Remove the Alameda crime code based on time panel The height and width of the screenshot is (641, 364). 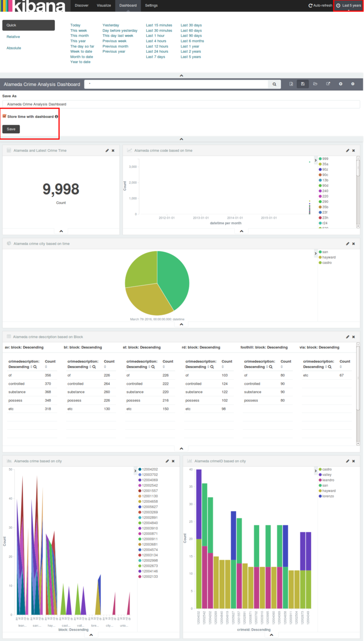[354, 150]
